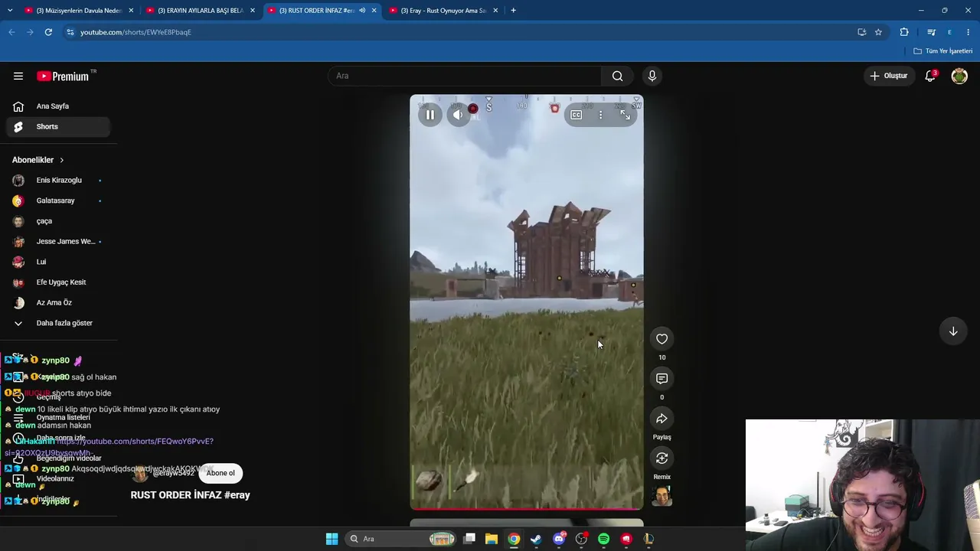The image size is (980, 551).
Task: Open Spotify from the taskbar
Action: [604, 539]
